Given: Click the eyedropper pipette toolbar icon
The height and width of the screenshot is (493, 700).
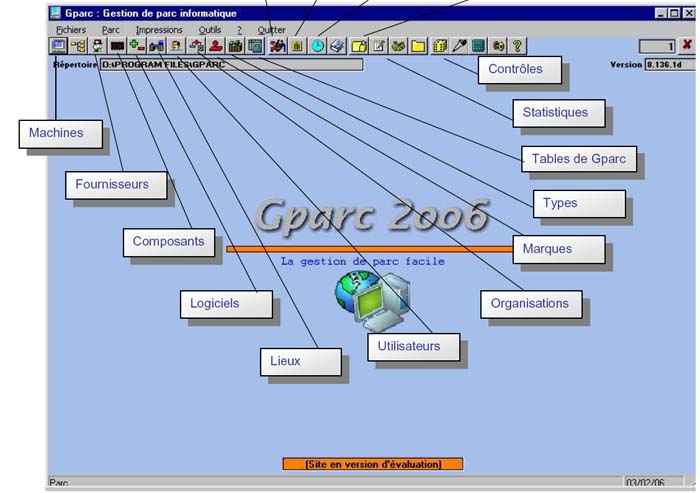Looking at the screenshot, I should coord(459,46).
